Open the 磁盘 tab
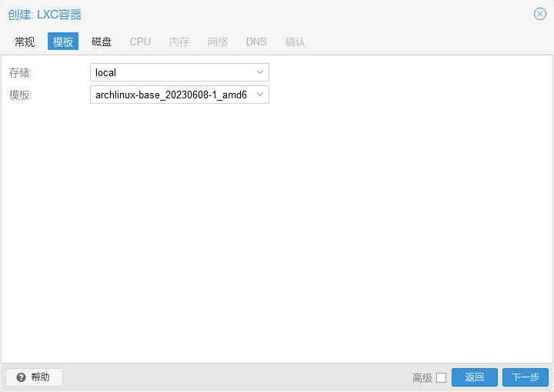This screenshot has height=392, width=554. [102, 42]
